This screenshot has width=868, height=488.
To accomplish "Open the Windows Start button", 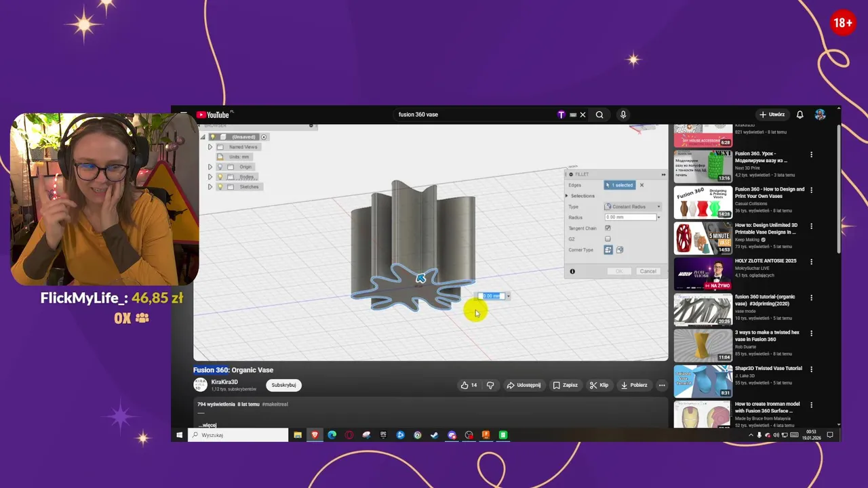I will click(x=180, y=435).
